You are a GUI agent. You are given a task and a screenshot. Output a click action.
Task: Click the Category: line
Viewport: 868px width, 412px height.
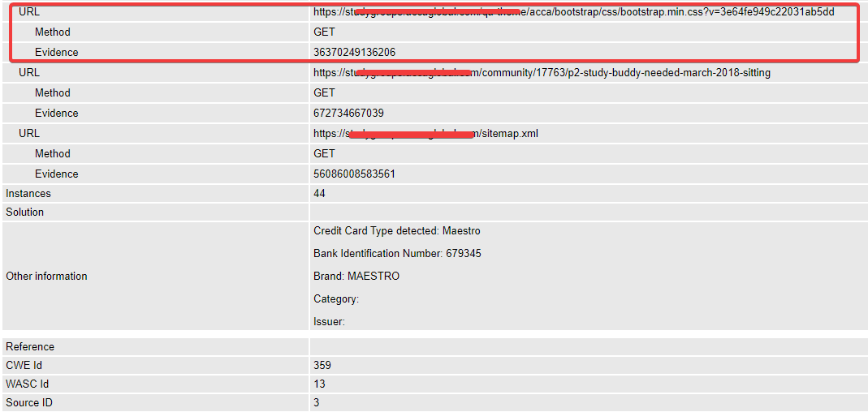[336, 298]
